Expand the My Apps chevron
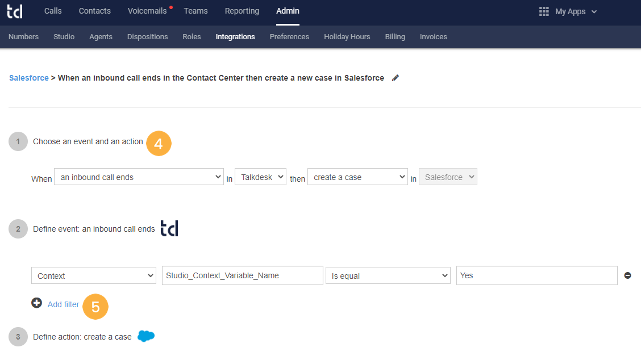Image resolution: width=641 pixels, height=364 pixels. (594, 12)
